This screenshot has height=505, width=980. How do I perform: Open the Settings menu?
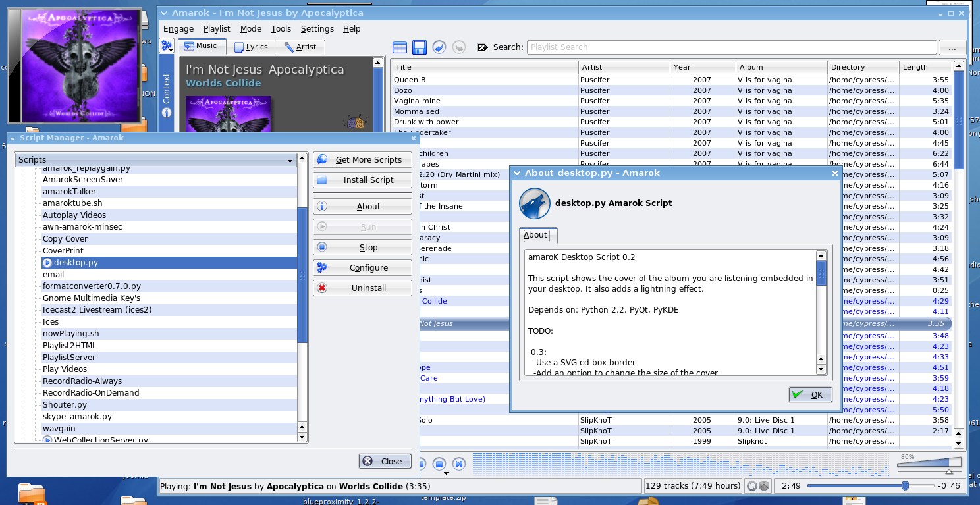(x=317, y=29)
